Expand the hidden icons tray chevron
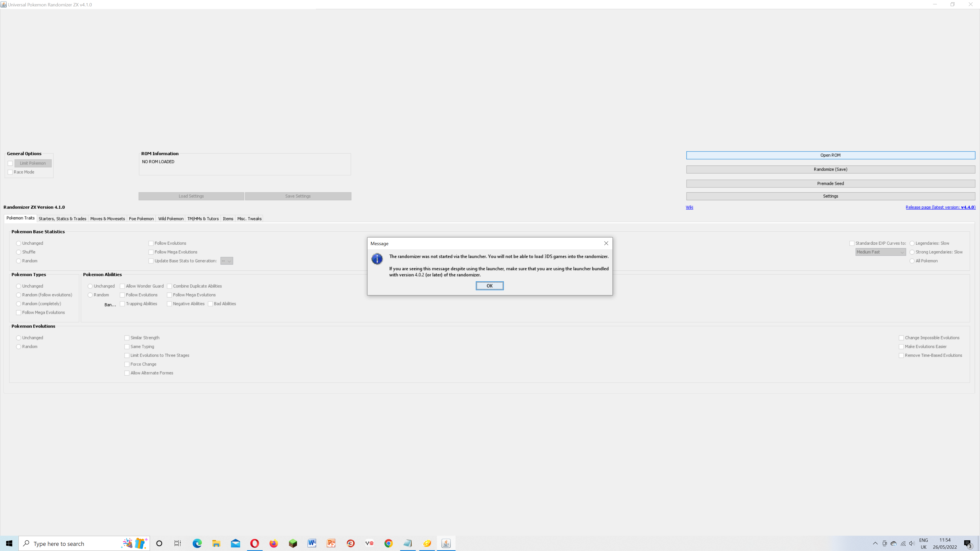Viewport: 980px width, 551px height. point(875,543)
